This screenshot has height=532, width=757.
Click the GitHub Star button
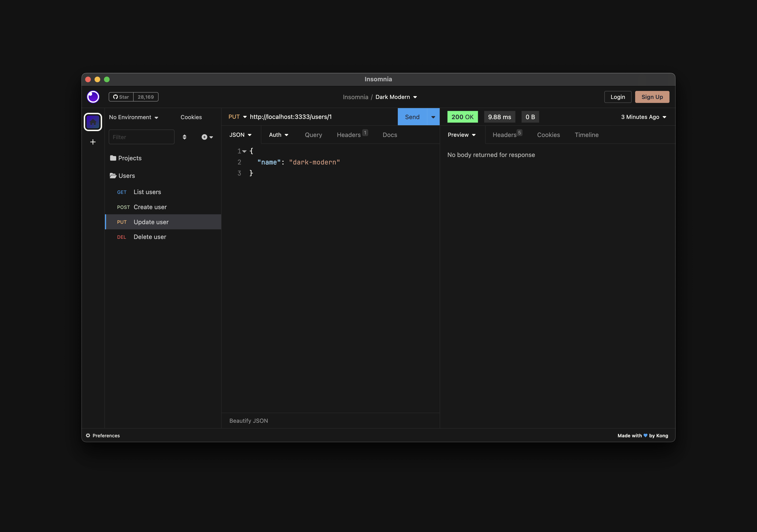click(x=121, y=97)
